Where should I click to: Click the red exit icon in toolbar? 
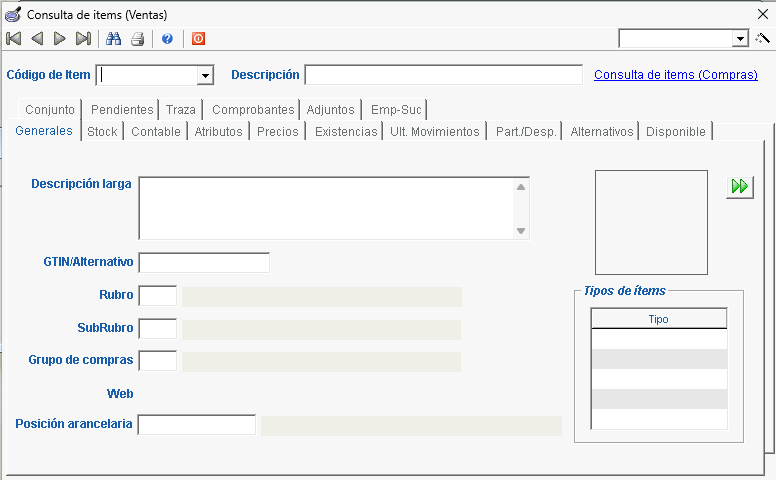198,39
